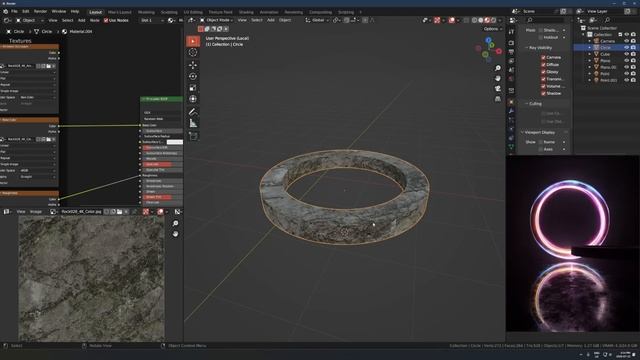Collapse the Collection in outliner
Viewport: 640px width, 360px height.
[x=583, y=35]
